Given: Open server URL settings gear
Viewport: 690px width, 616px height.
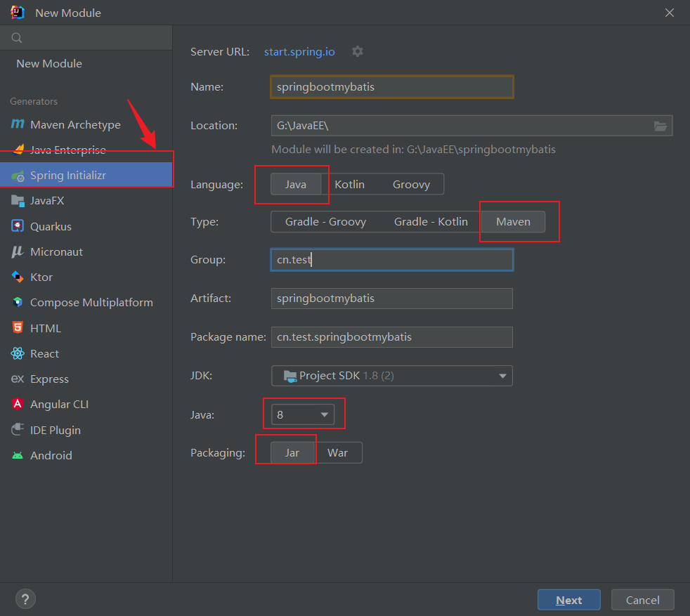Looking at the screenshot, I should click(358, 51).
